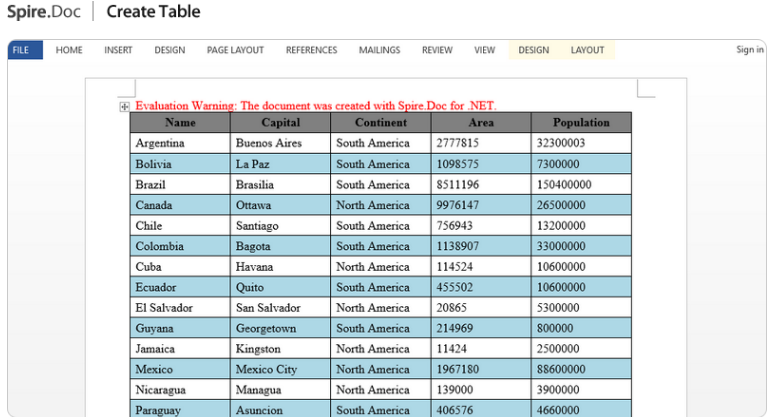Click the Name column header
The width and height of the screenshot is (768, 417).
[x=180, y=123]
